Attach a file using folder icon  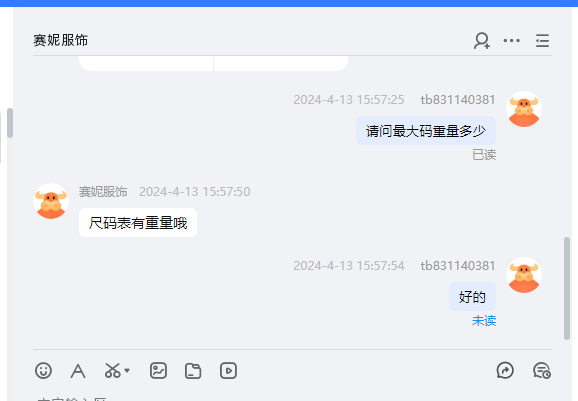(193, 371)
